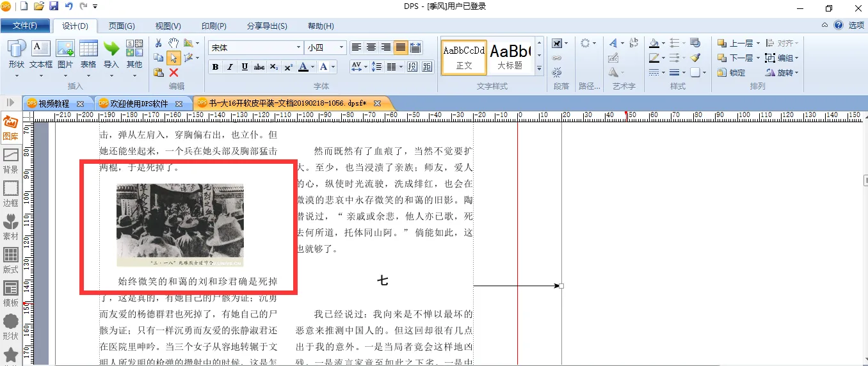This screenshot has height=366, width=868.
Task: Click the line spacing icon
Action: click(x=376, y=67)
